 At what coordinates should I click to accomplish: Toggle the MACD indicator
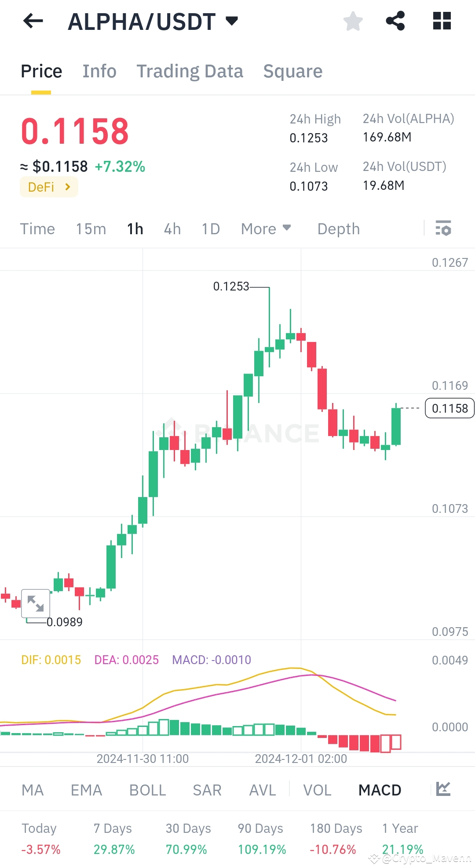coord(379,790)
